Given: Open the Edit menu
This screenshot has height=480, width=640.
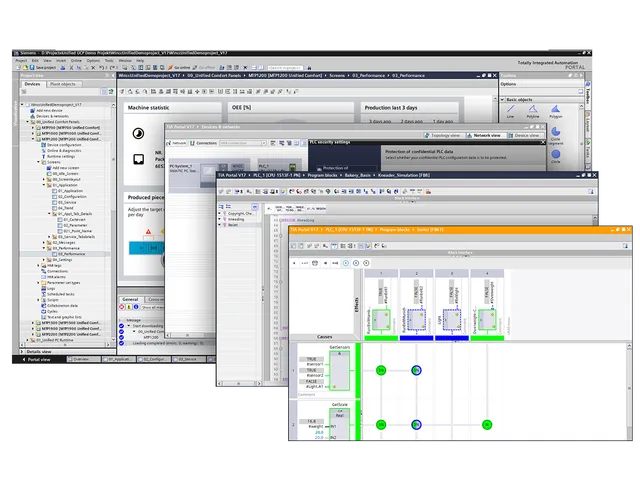Looking at the screenshot, I should pyautogui.click(x=35, y=60).
